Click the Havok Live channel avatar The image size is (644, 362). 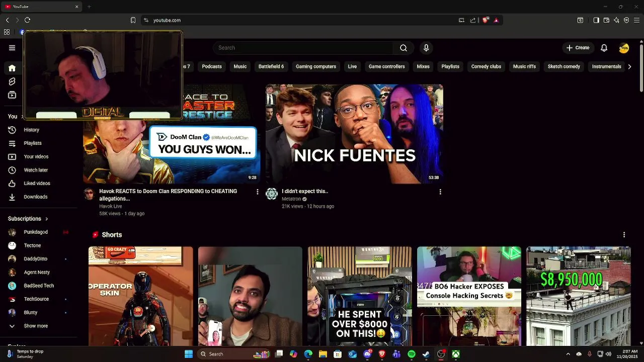[89, 194]
